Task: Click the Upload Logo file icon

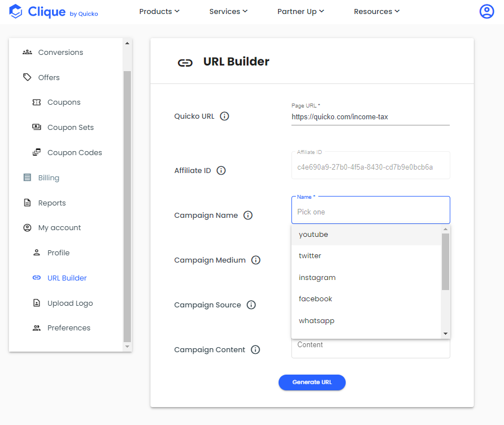Action: [x=37, y=303]
